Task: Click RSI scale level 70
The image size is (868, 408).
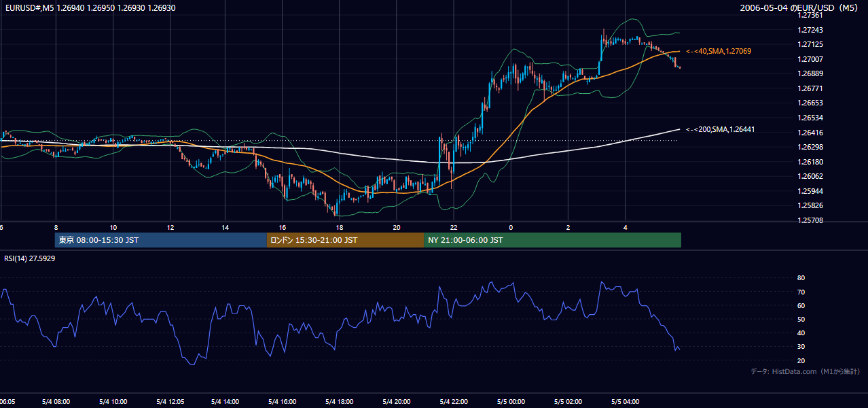Action: [x=801, y=292]
